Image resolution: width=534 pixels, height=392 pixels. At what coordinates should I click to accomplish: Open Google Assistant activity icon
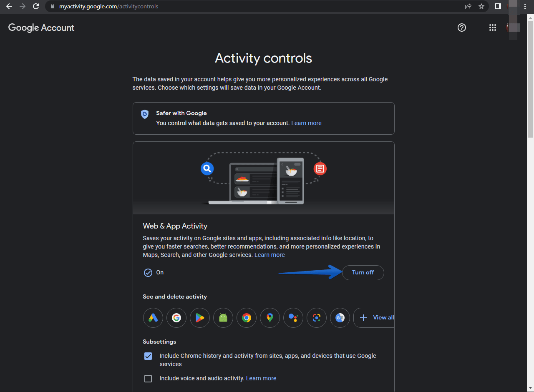[x=293, y=318]
